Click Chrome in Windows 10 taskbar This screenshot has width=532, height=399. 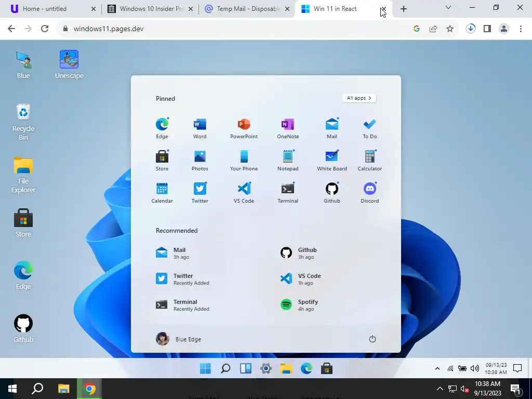(89, 389)
